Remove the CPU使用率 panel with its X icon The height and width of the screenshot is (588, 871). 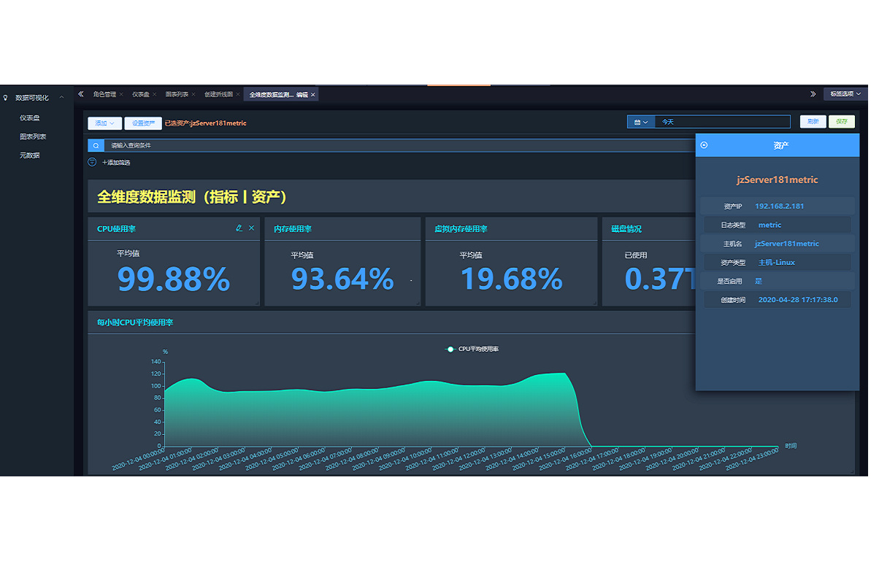pos(252,228)
